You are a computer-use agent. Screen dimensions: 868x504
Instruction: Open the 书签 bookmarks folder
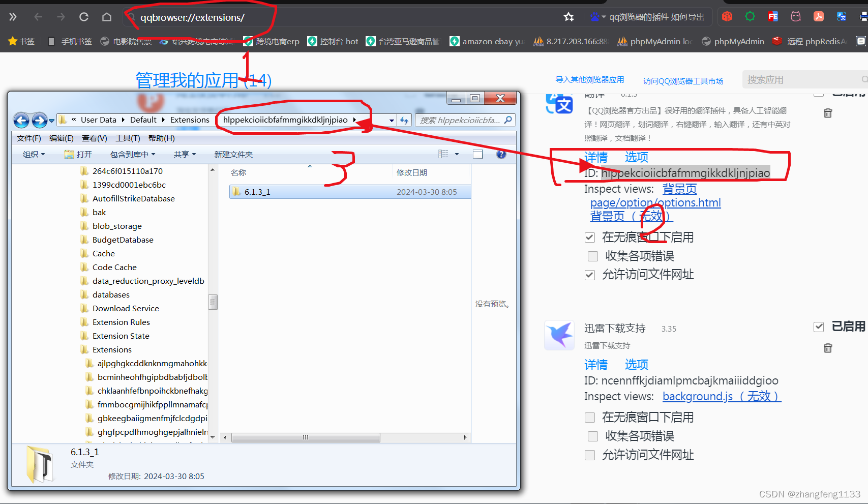21,41
